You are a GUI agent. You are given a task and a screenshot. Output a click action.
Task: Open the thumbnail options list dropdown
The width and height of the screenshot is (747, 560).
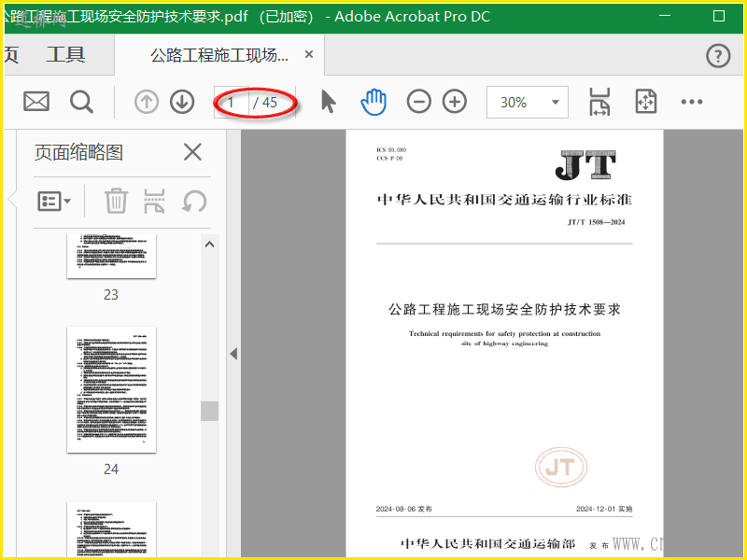54,201
